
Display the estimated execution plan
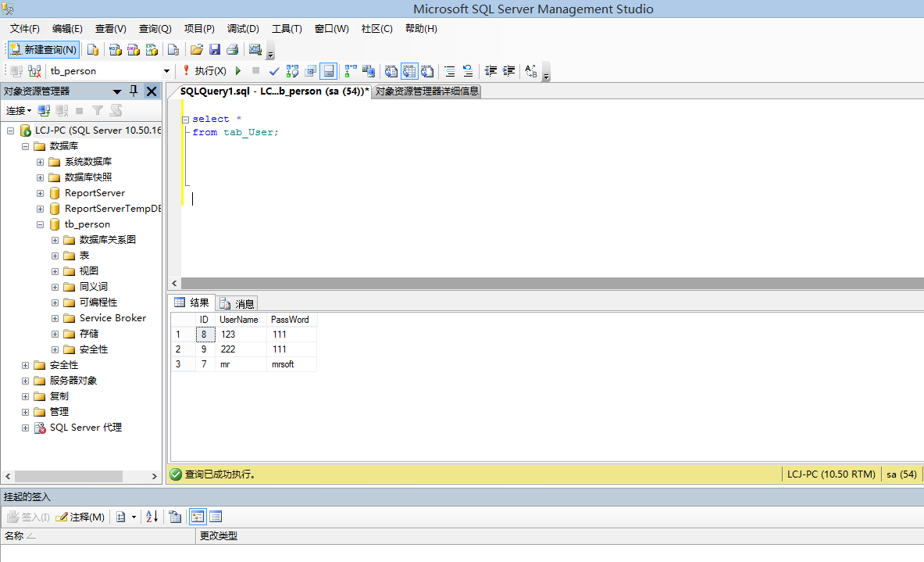coord(292,71)
